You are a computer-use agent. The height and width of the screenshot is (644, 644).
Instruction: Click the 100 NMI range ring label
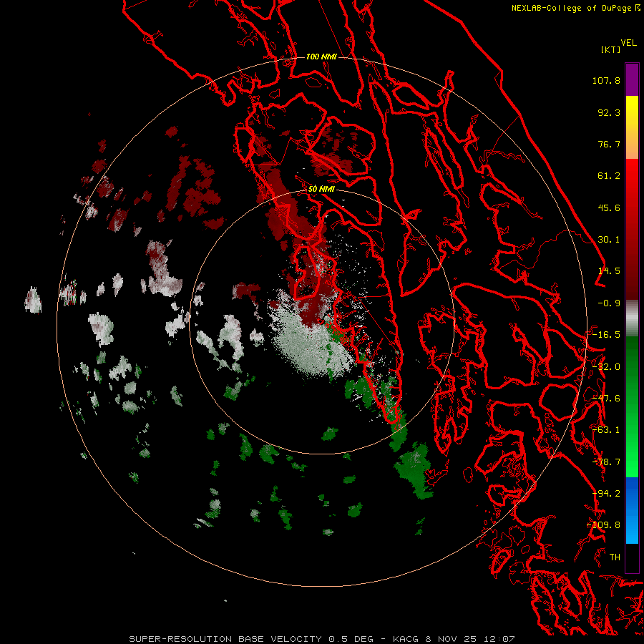pos(321,57)
